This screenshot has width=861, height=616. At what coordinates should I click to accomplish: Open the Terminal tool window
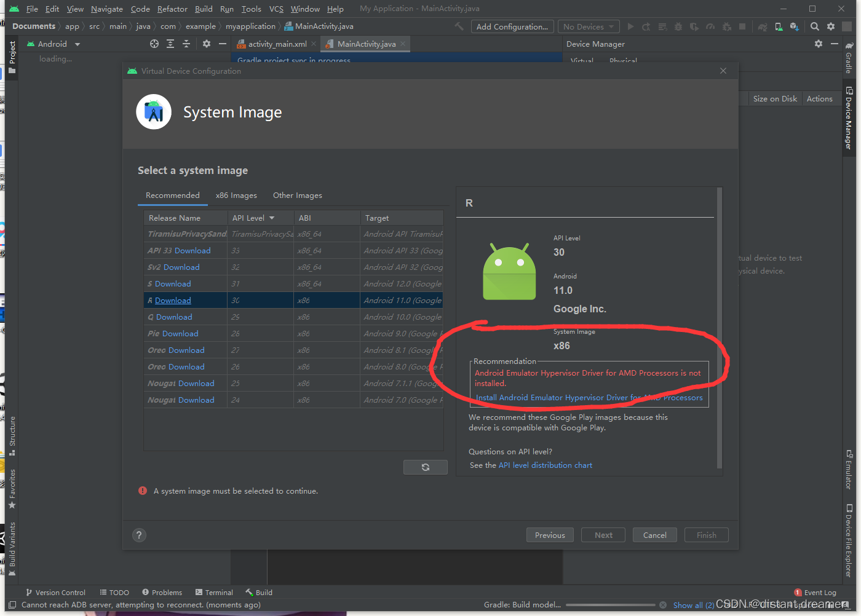pos(214,593)
